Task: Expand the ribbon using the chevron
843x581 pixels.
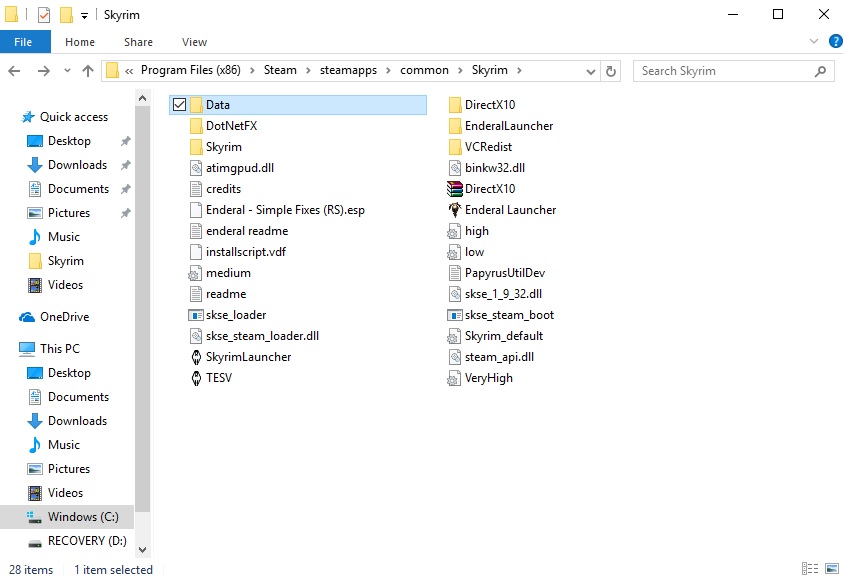Action: point(810,42)
